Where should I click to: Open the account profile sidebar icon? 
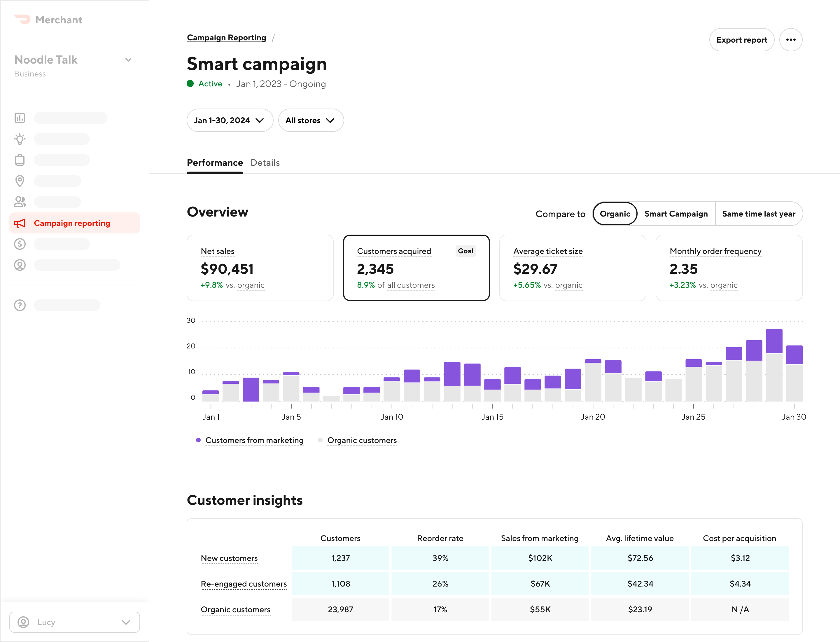20,265
